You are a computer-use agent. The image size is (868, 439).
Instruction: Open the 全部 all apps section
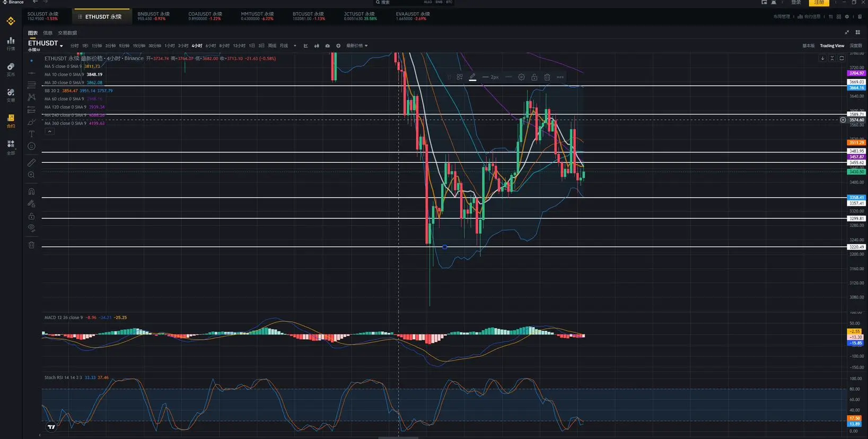tap(11, 147)
